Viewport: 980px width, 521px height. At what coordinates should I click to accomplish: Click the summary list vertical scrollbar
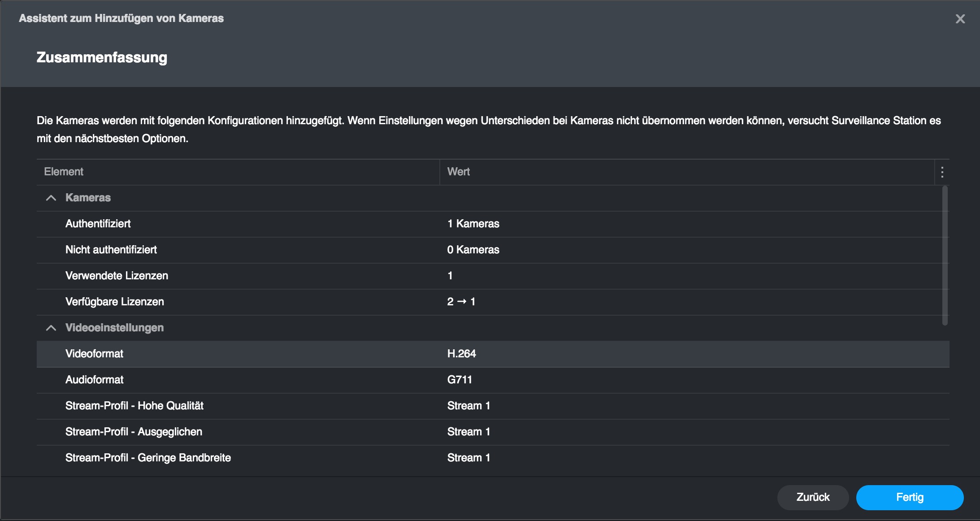[945, 256]
